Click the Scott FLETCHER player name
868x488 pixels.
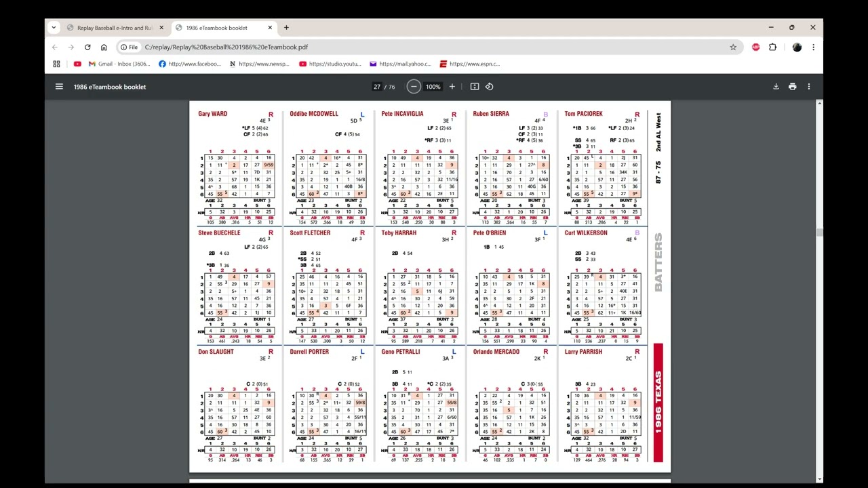310,233
